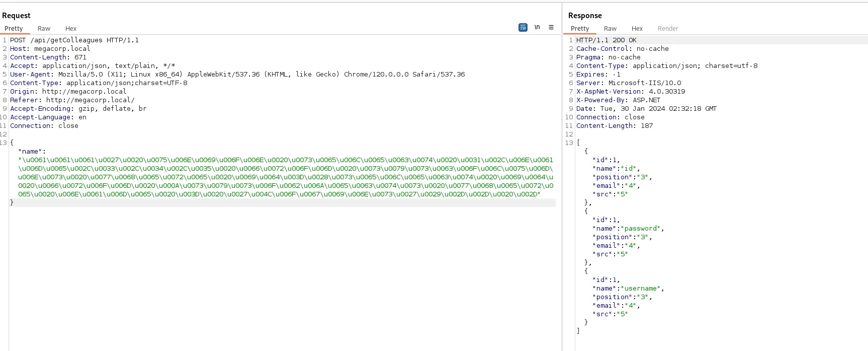This screenshot has height=351, width=868.
Task: Switch to the Response Render tab
Action: 668,29
